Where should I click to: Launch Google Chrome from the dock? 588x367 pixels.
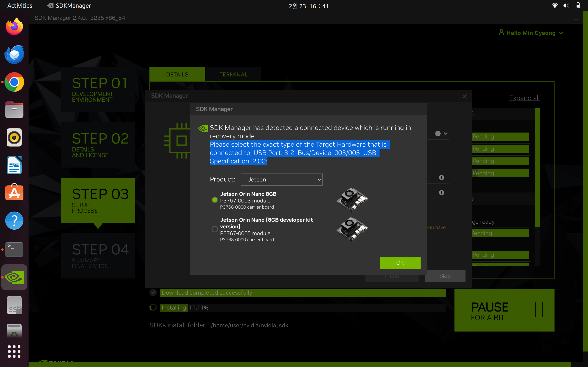pyautogui.click(x=14, y=82)
